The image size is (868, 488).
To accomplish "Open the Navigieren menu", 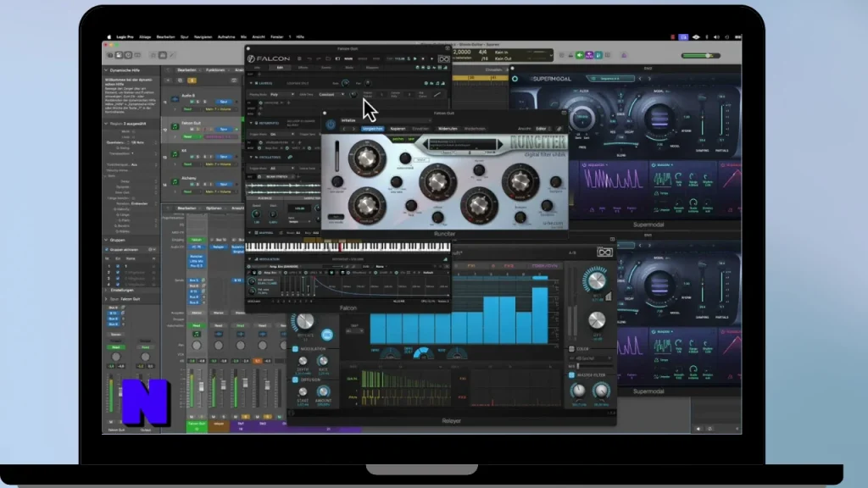I will (x=203, y=37).
